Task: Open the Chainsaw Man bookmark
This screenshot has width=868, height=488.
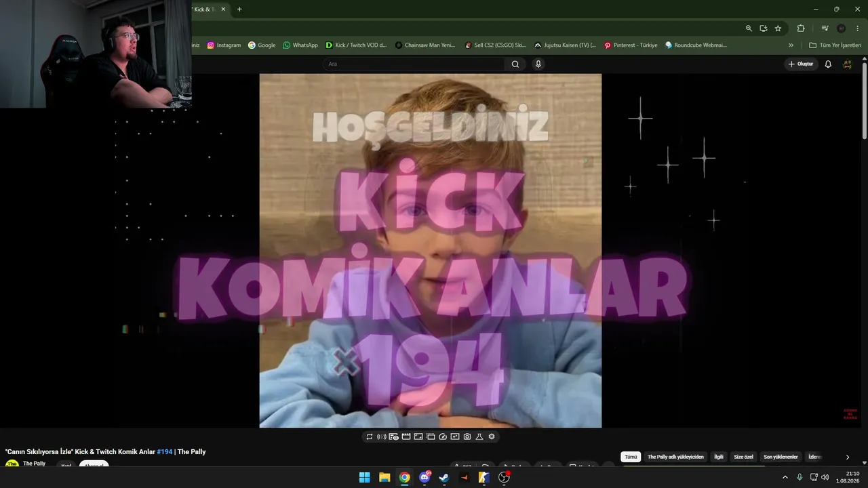Action: click(426, 45)
